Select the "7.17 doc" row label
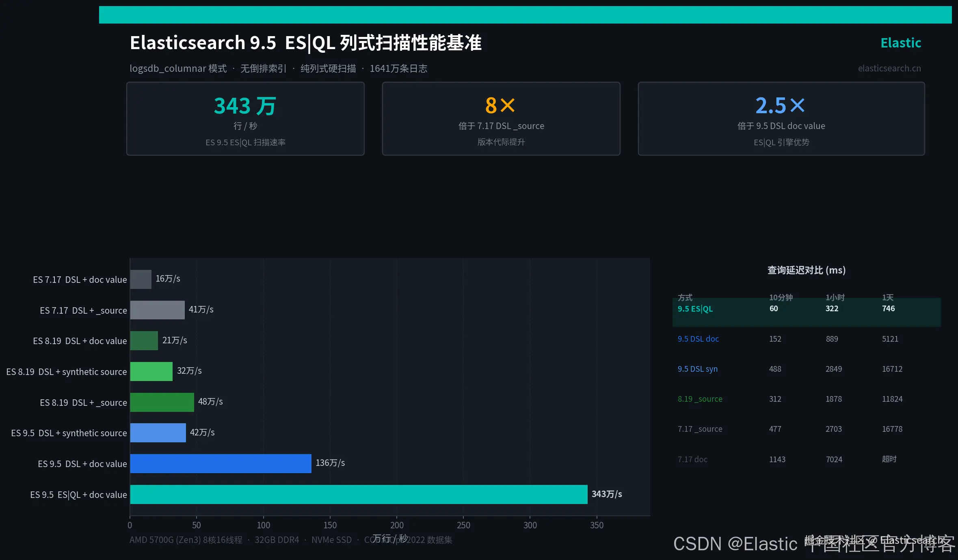Screen dimensions: 958x560 tap(692, 459)
